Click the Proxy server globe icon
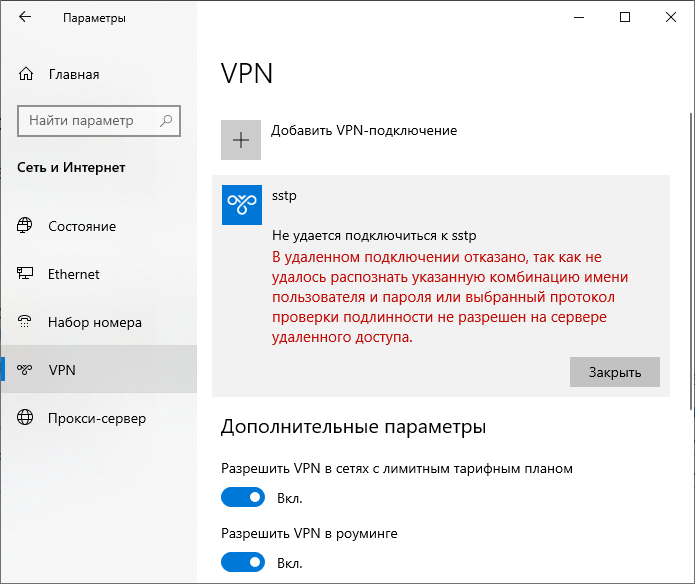The width and height of the screenshot is (695, 584). click(26, 418)
